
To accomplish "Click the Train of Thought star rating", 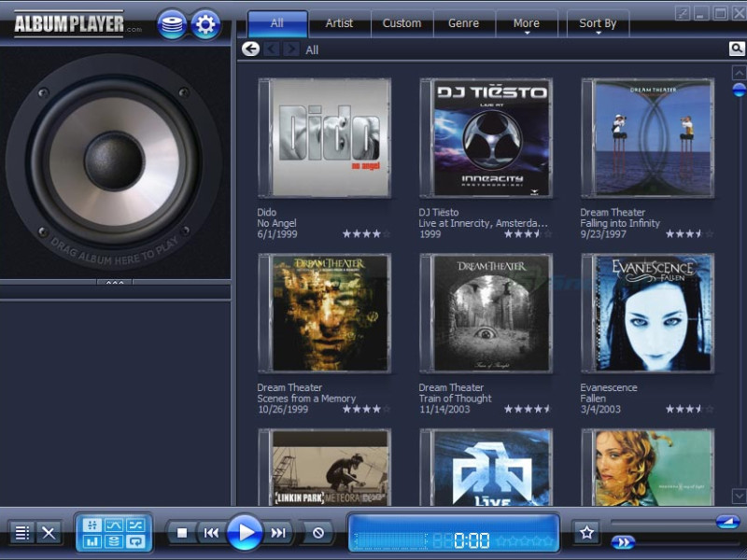I will click(x=528, y=409).
